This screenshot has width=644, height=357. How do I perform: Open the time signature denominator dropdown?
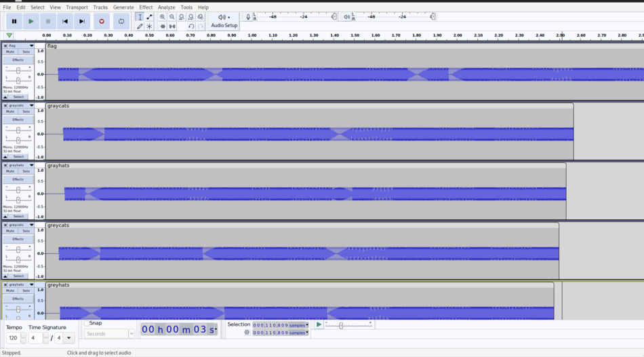[68, 337]
